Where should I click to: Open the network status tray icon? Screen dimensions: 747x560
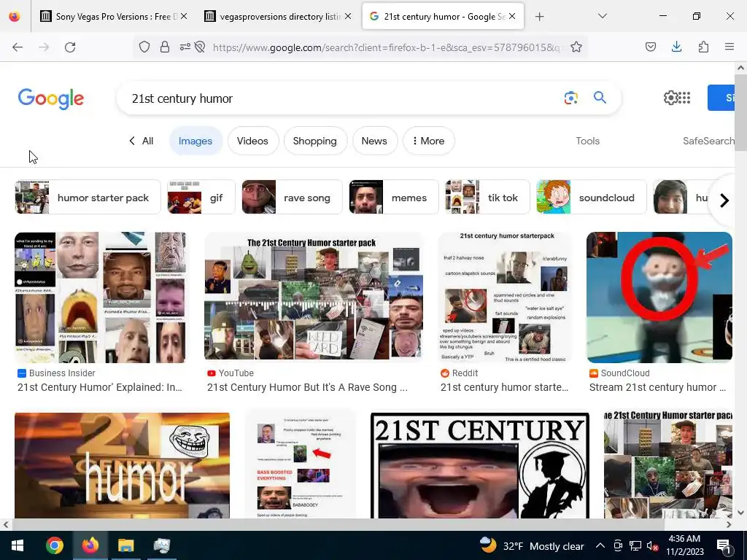click(x=635, y=545)
